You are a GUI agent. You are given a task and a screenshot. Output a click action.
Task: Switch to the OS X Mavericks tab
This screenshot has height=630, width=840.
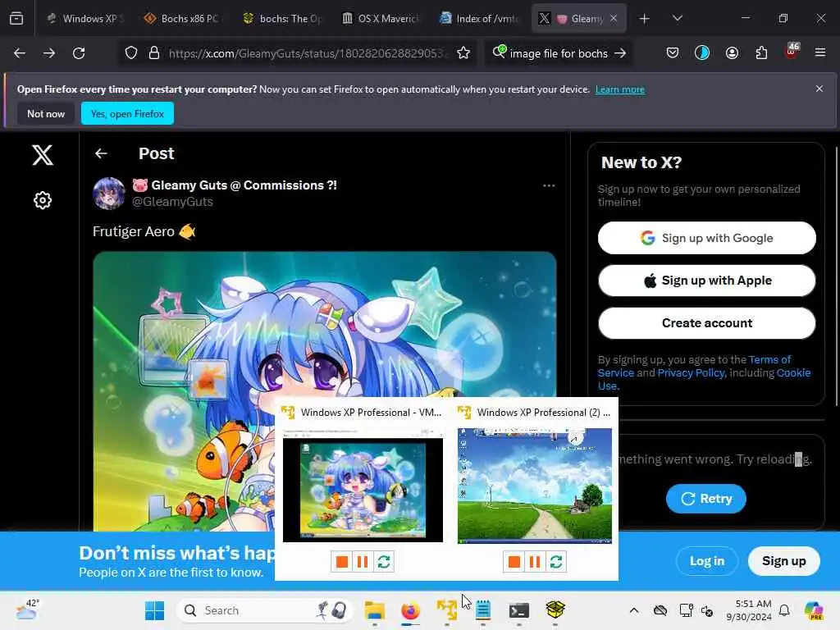point(381,19)
